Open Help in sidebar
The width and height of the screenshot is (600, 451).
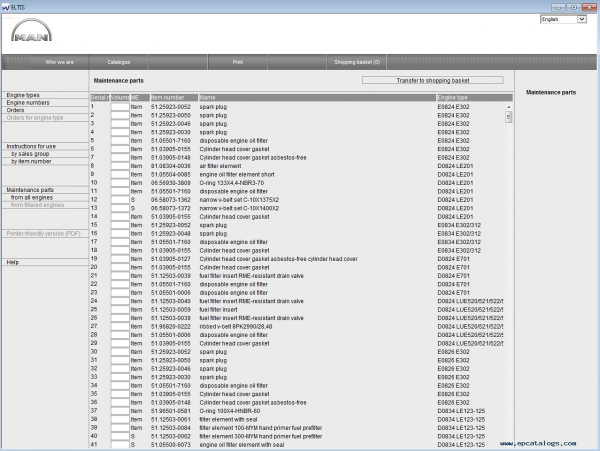(13, 262)
